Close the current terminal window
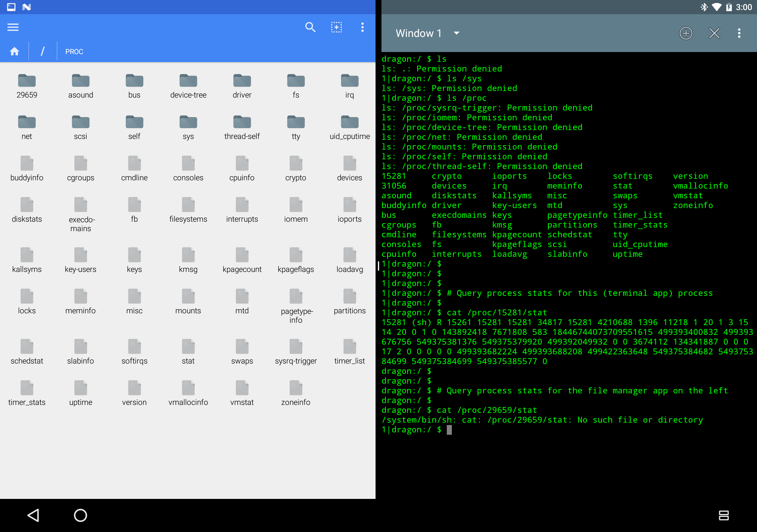 click(714, 33)
